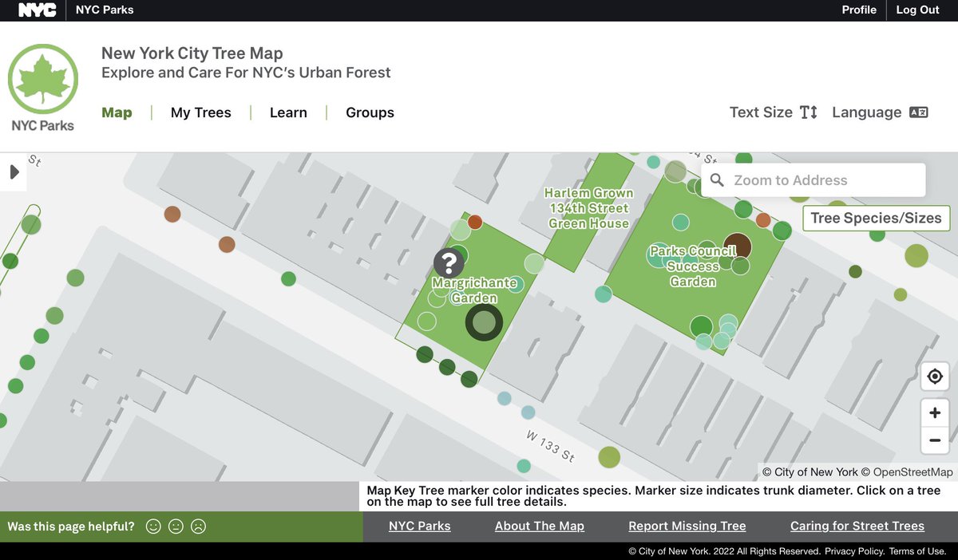Screen dimensions: 958x560
Task: Click the search magnifier icon
Action: pyautogui.click(x=717, y=180)
